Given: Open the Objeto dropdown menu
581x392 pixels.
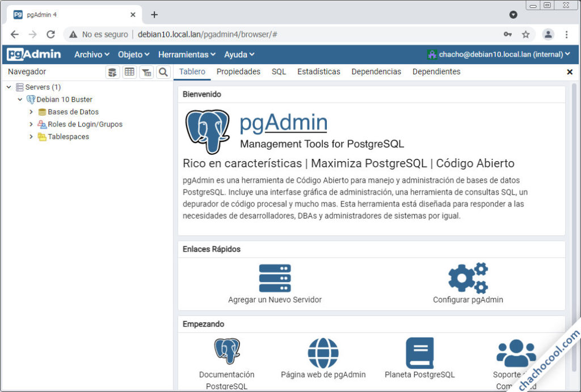Looking at the screenshot, I should click(133, 54).
